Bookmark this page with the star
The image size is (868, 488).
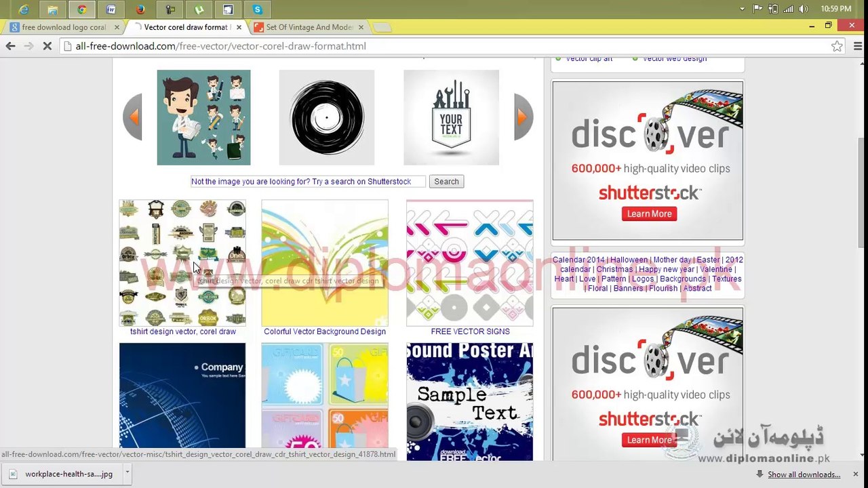point(837,46)
